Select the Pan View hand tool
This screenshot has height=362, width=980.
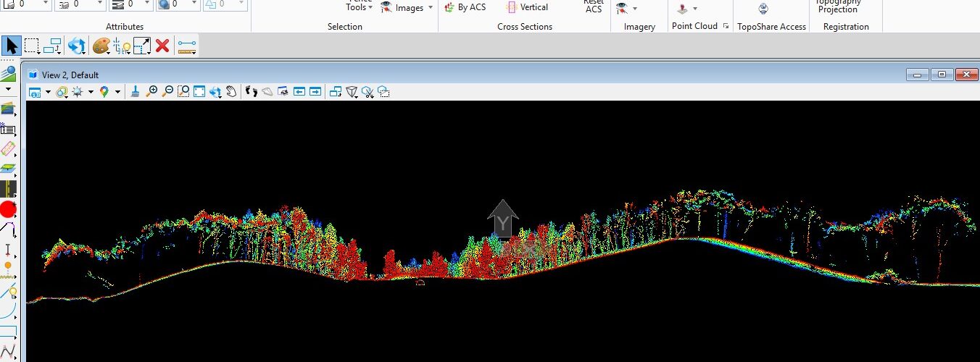231,91
